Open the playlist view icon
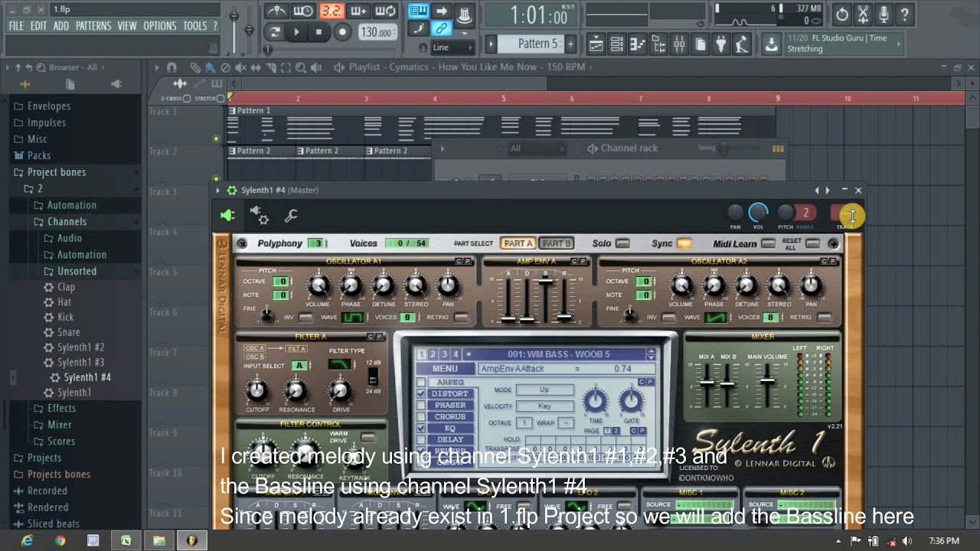Image resolution: width=980 pixels, height=551 pixels. 596,44
